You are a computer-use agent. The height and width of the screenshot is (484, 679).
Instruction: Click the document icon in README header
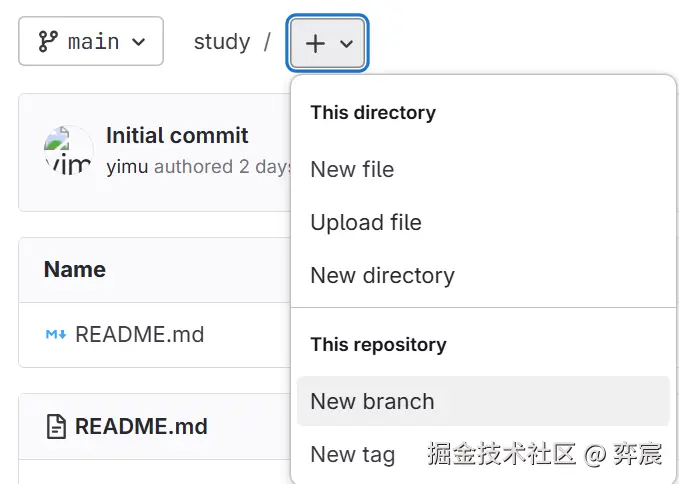(56, 427)
